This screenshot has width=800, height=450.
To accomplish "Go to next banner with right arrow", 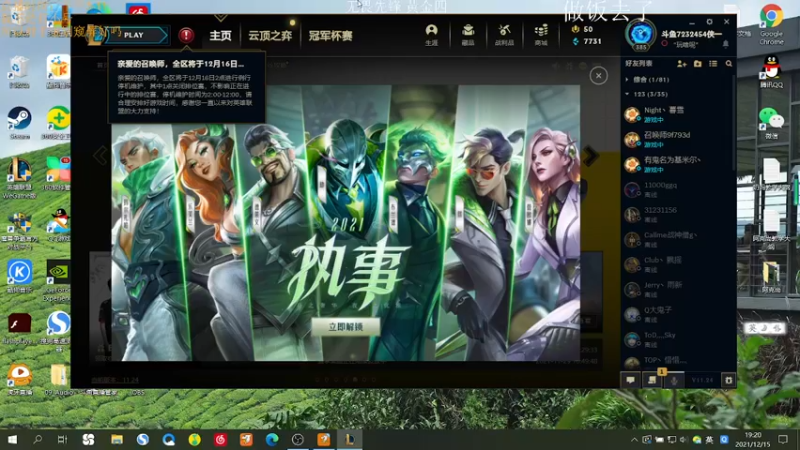I will coord(591,156).
